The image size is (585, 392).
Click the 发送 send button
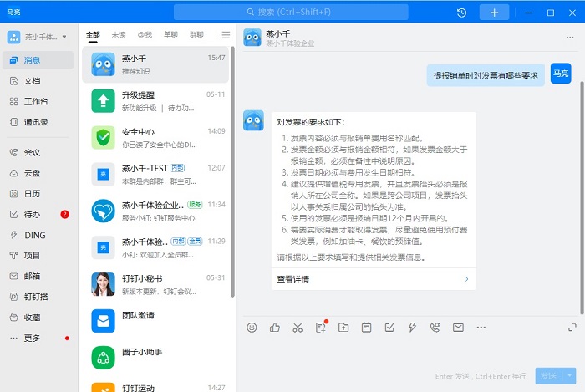(549, 376)
